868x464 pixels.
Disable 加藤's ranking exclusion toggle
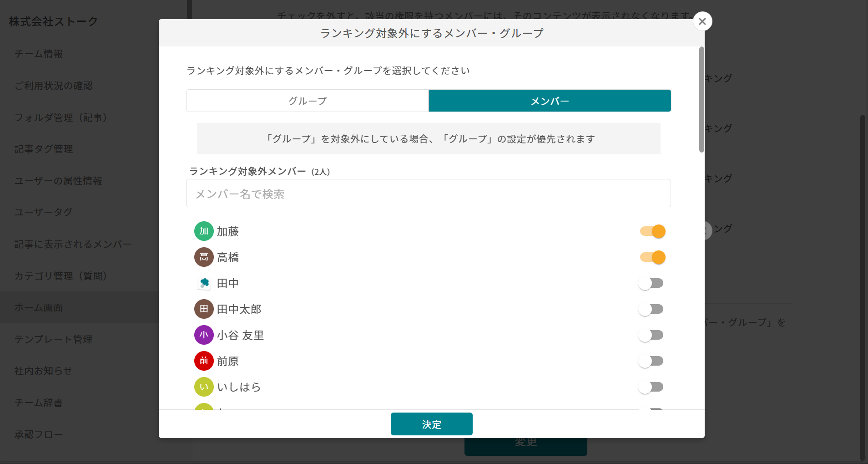(x=651, y=231)
